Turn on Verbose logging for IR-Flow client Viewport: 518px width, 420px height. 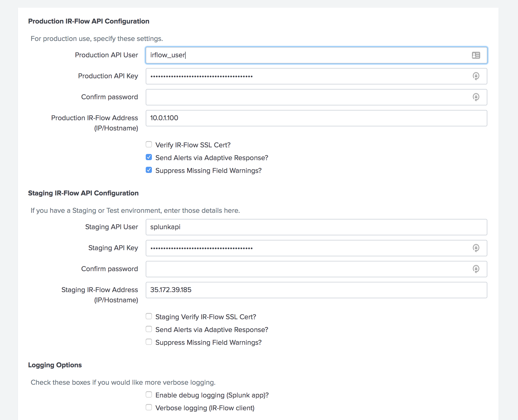click(x=149, y=407)
